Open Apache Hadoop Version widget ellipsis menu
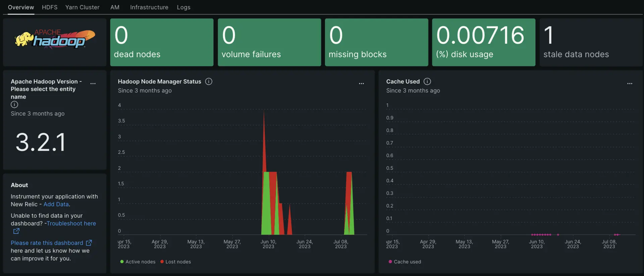Screen dimensions: 644x276 93,83
